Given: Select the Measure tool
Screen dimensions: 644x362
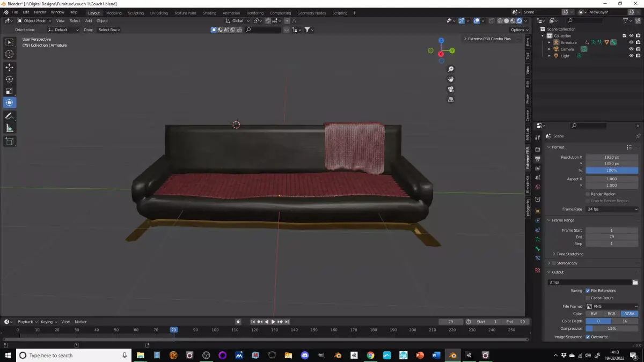Looking at the screenshot, I should [x=9, y=128].
